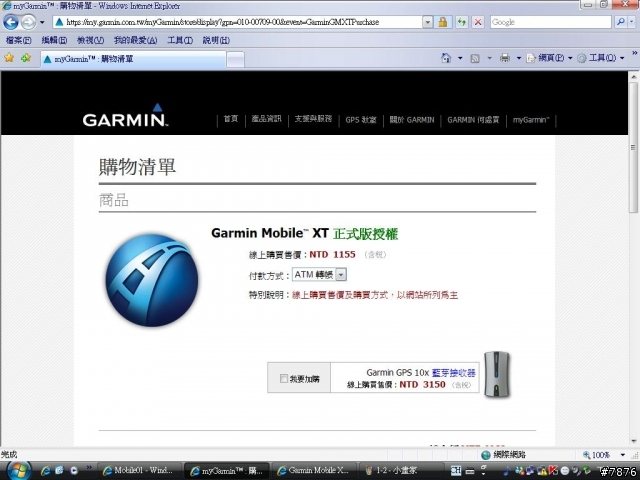The width and height of the screenshot is (640, 480).
Task: Click the security lock icon
Action: (x=442, y=22)
